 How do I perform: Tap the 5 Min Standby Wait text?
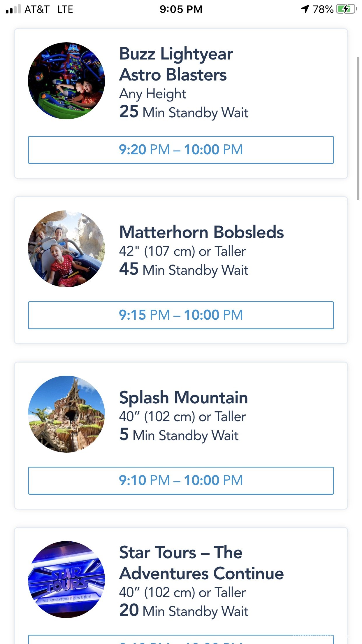click(x=179, y=435)
